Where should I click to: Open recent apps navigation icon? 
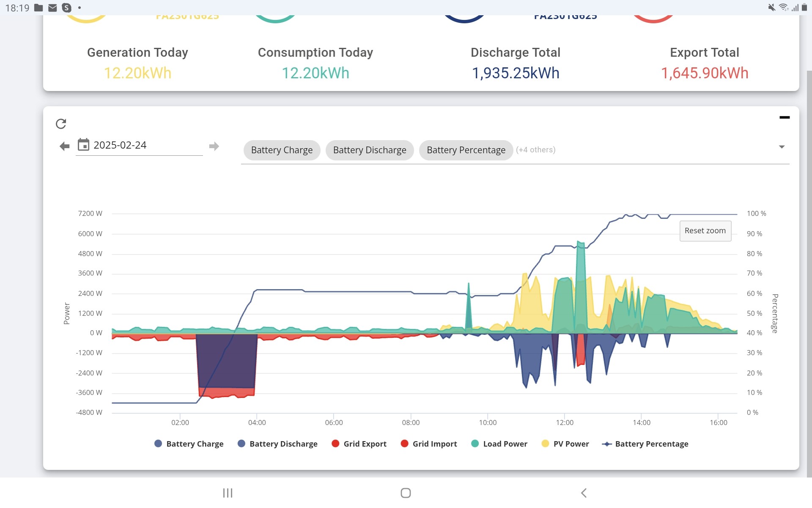pos(228,493)
